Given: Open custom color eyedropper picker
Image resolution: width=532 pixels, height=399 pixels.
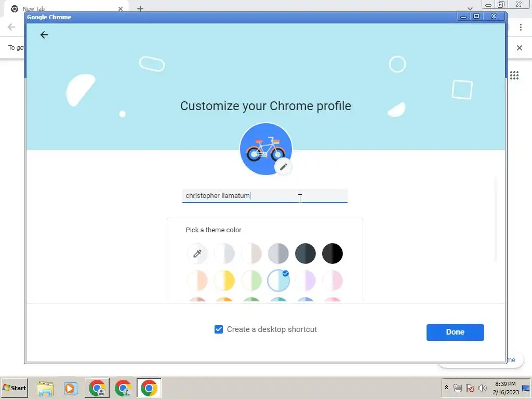Looking at the screenshot, I should pyautogui.click(x=197, y=254).
